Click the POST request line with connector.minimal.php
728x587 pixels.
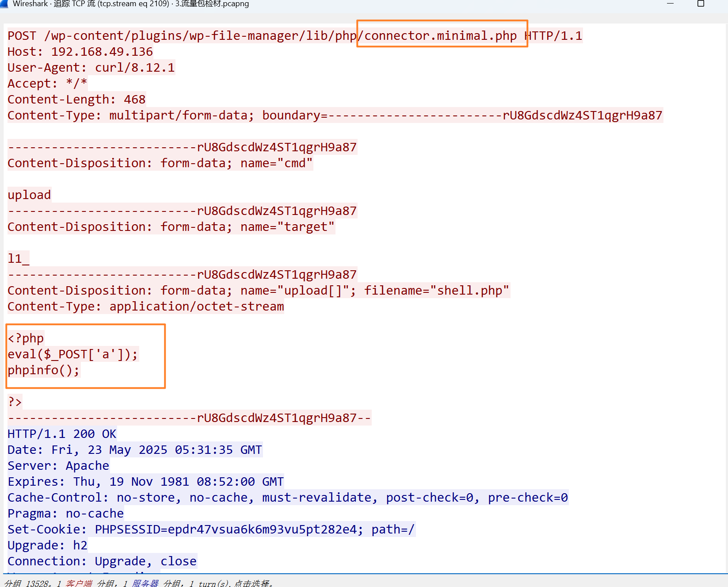click(x=295, y=36)
